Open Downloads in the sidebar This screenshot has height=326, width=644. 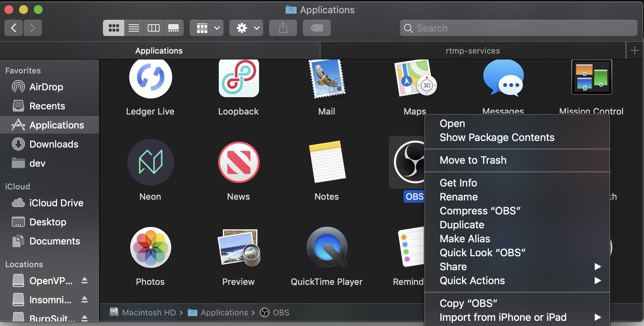(50, 144)
